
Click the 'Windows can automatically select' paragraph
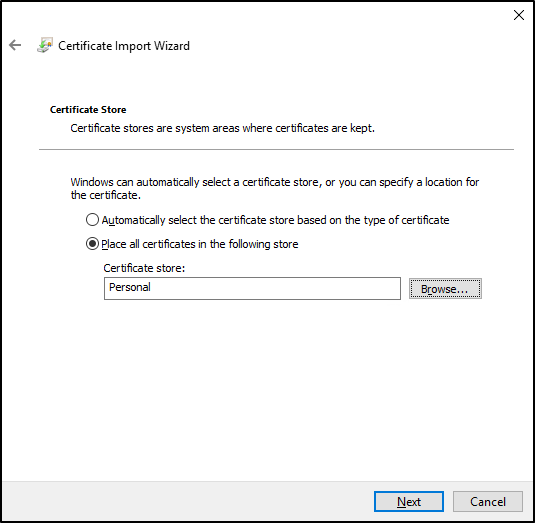tap(275, 189)
